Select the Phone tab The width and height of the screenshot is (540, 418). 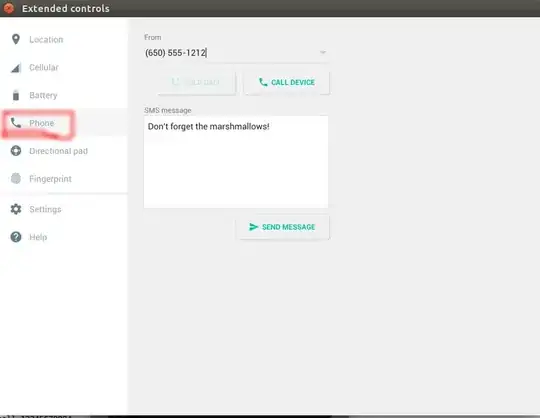click(64, 123)
